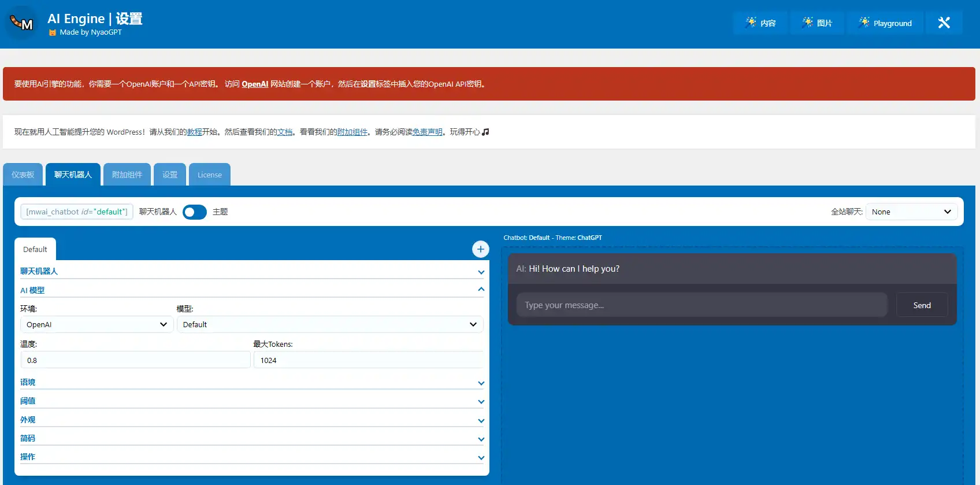Viewport: 980px width, 485px height.
Task: Read the 免责声明 disclaimer link
Action: tap(428, 132)
